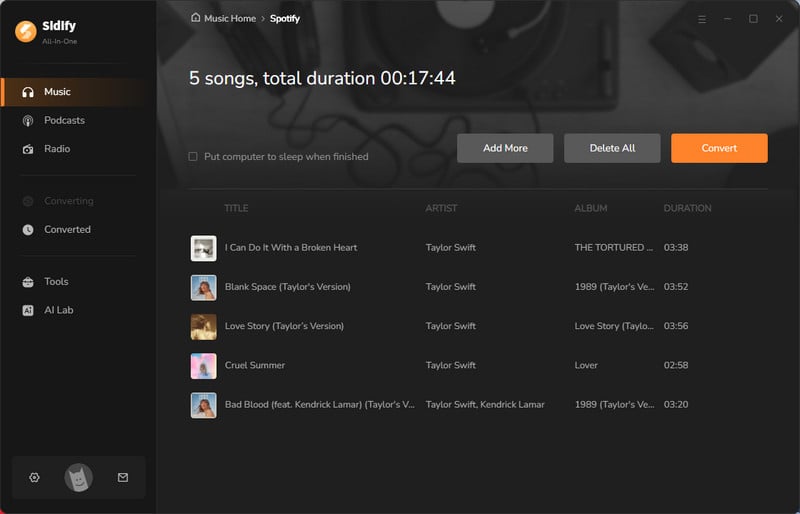The width and height of the screenshot is (800, 514).
Task: Click album Lover cell
Action: coord(586,365)
